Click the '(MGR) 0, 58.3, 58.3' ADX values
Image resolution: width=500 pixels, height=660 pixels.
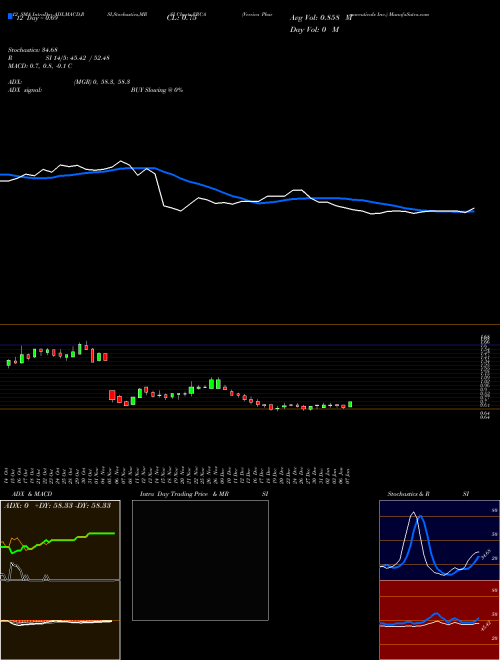101,83
